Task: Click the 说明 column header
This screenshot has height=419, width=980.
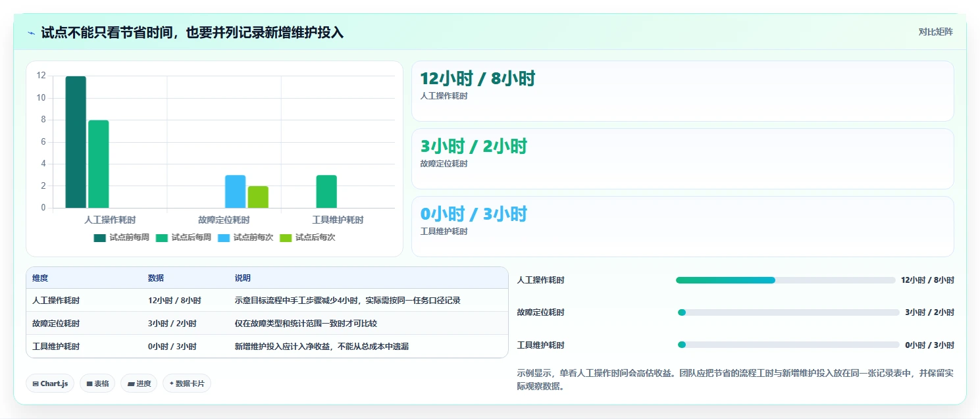Action: [243, 278]
